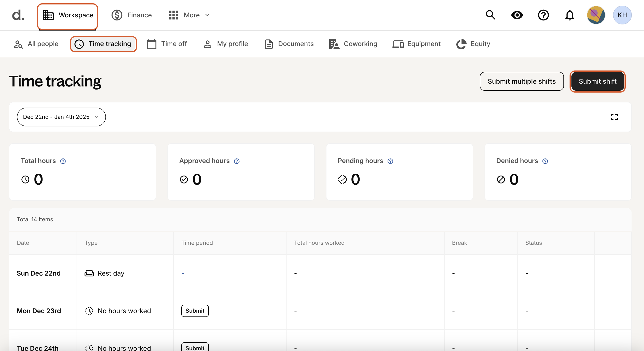Open the notifications bell
Screen dimensions: 644x351
570,15
